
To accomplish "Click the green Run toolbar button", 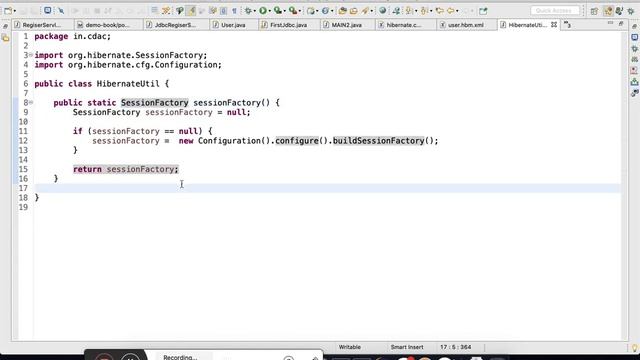I will 263,11.
